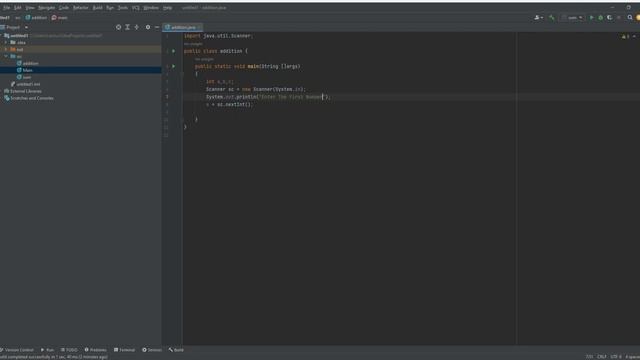Open the Refactor menu
Screen dimensions: 640x360
click(80, 8)
